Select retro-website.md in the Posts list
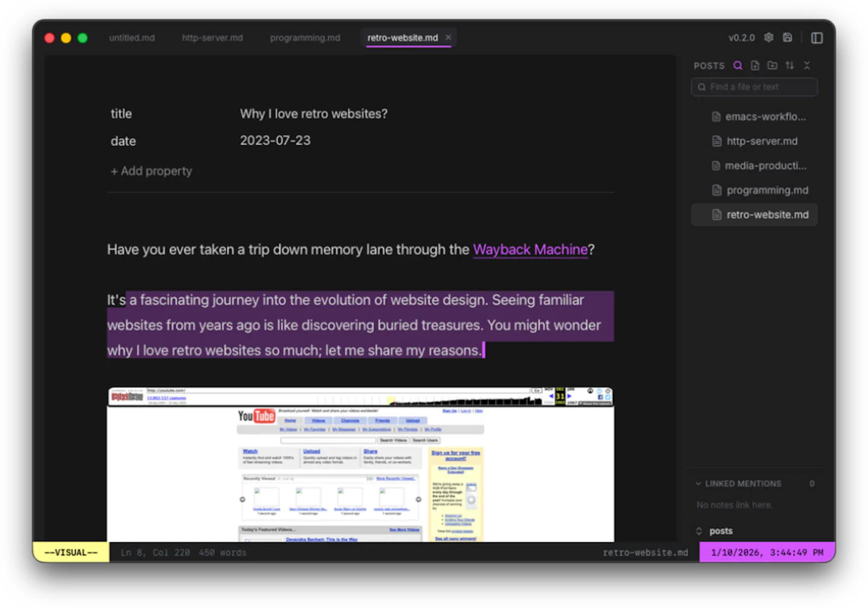 coord(755,214)
